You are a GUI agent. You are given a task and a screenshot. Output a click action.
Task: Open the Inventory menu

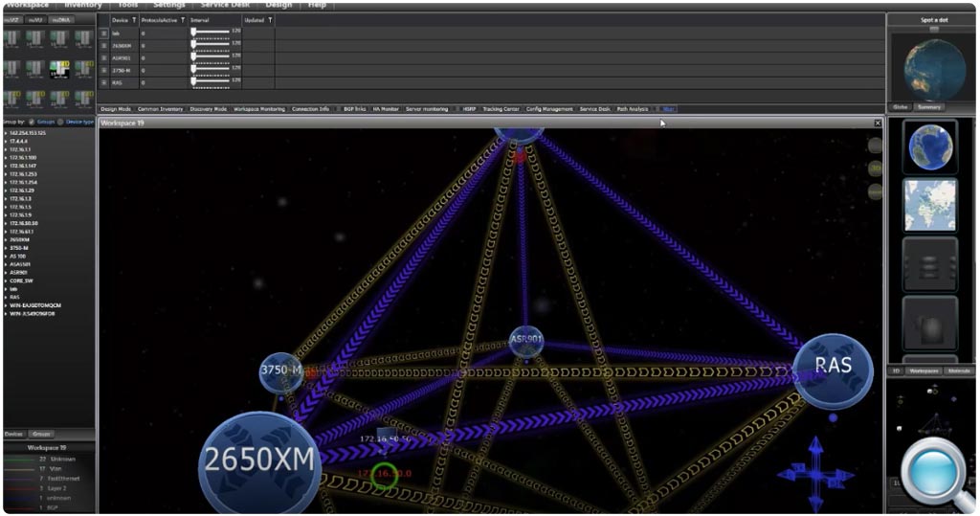point(83,5)
